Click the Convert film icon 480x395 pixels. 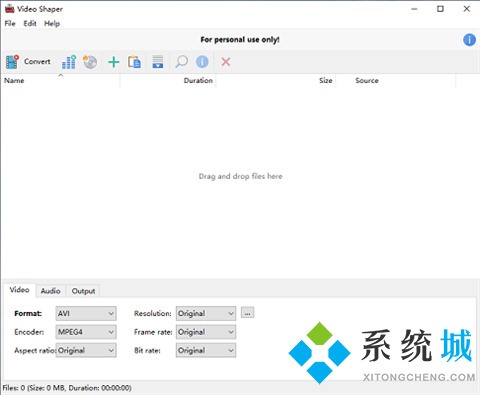(12, 62)
